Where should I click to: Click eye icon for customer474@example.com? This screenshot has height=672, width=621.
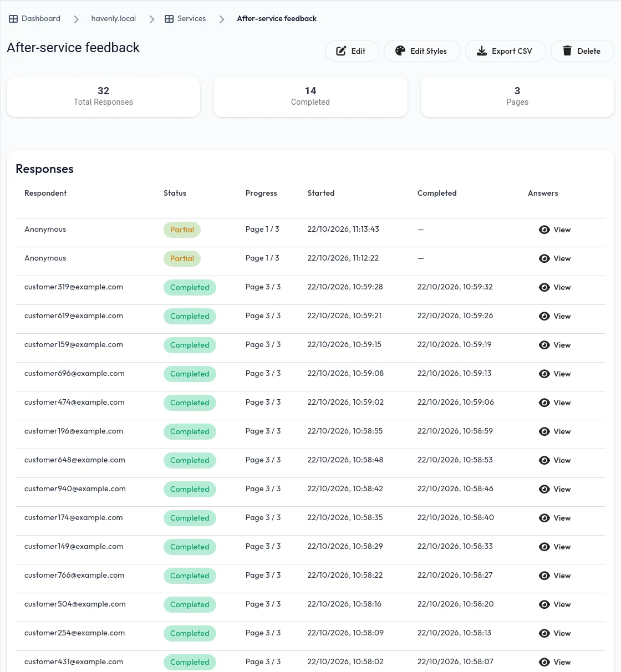coord(544,403)
